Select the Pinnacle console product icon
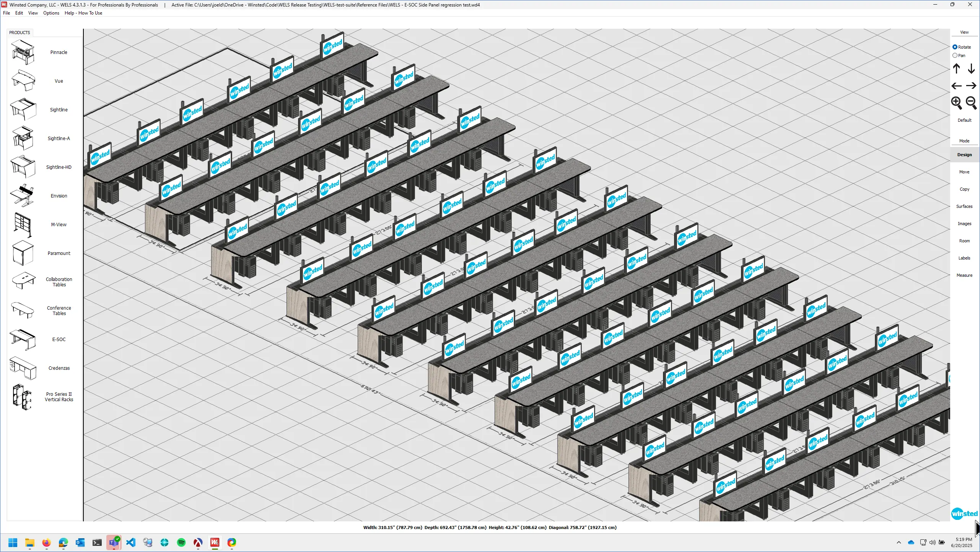This screenshot has height=552, width=980. click(23, 52)
